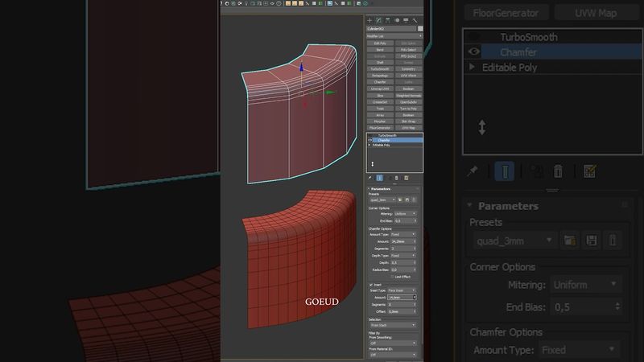Viewport: 644px width, 362px height.
Task: Open the Create tab plus icon
Action: (x=369, y=19)
